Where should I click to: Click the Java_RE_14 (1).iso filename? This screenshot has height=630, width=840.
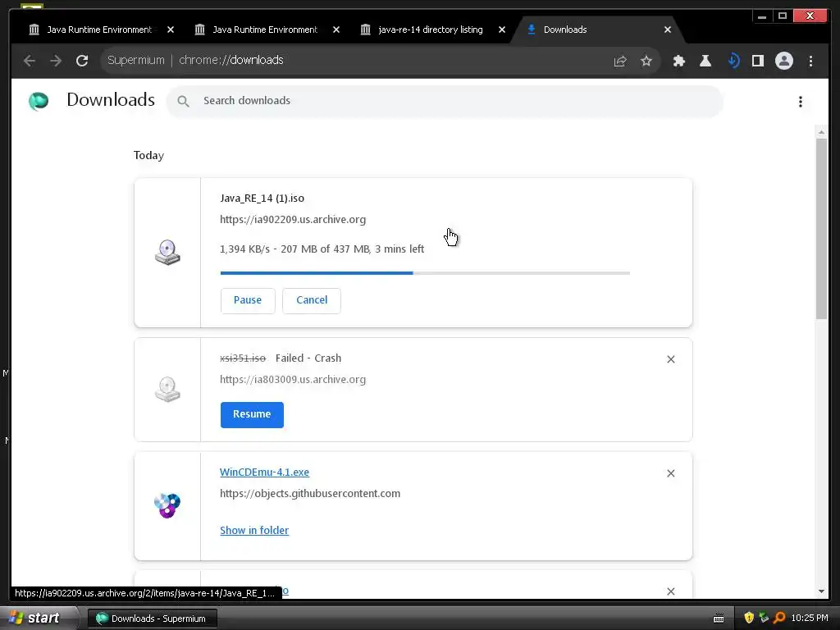pyautogui.click(x=262, y=199)
